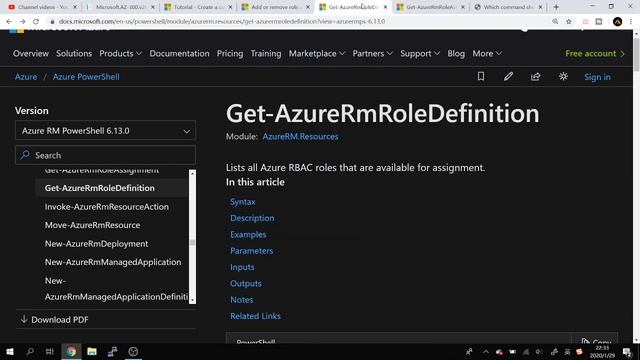Click the browser back arrow
The image size is (640, 360).
click(9, 21)
